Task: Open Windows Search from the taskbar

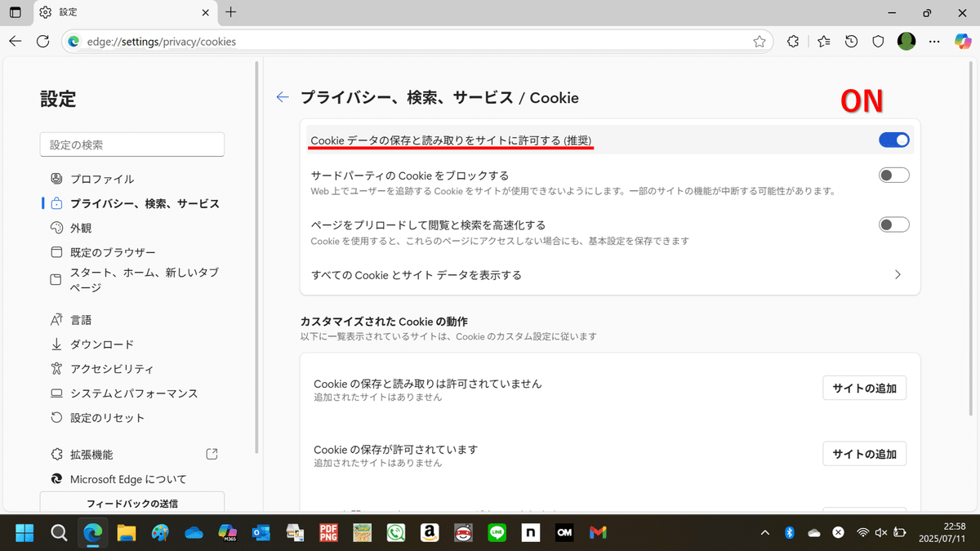Action: [59, 532]
